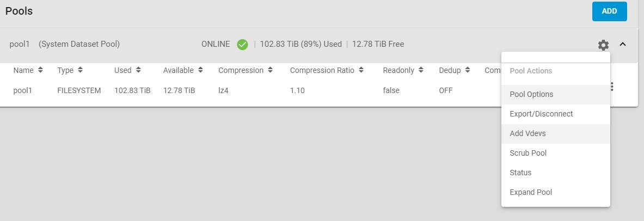644x221 pixels.
Task: Start Scrub Pool from menu
Action: (528, 153)
